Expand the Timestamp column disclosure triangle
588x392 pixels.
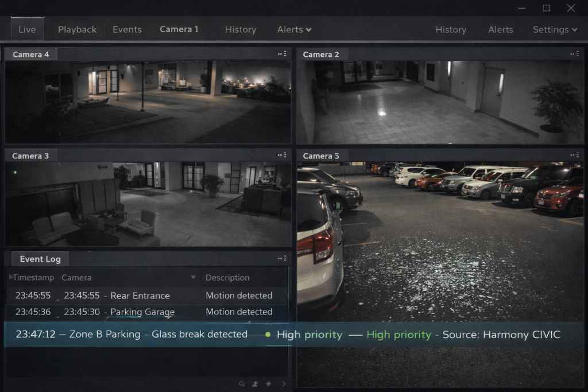pos(10,277)
